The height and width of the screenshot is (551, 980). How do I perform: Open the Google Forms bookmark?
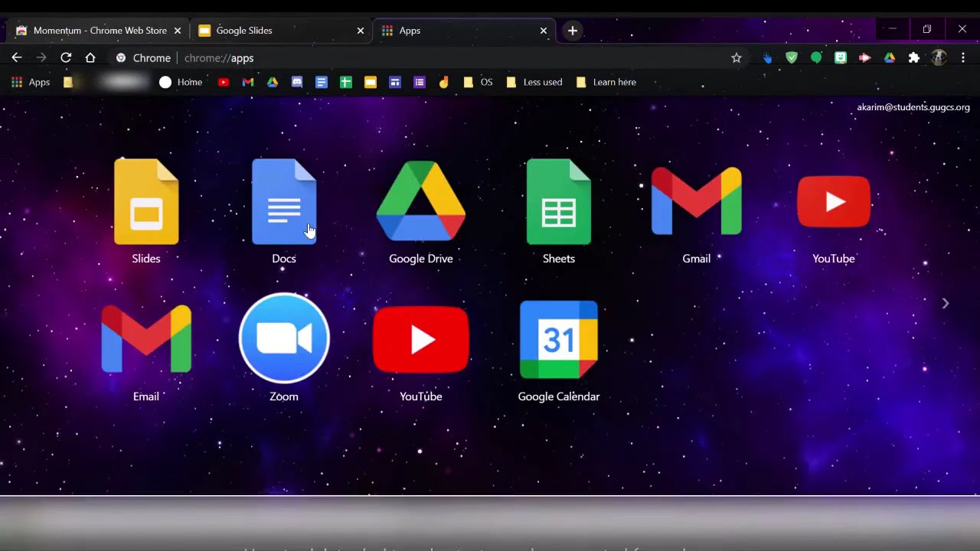tap(420, 83)
